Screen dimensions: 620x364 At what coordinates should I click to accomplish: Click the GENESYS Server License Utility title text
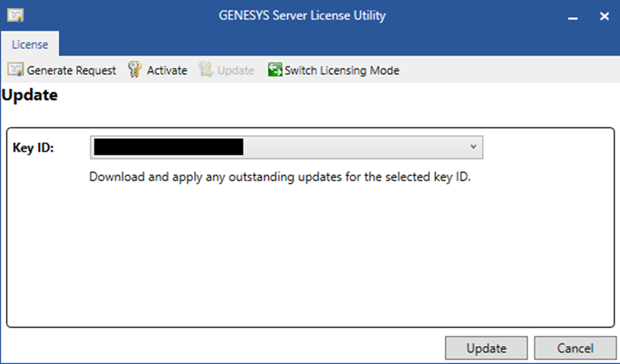[302, 15]
